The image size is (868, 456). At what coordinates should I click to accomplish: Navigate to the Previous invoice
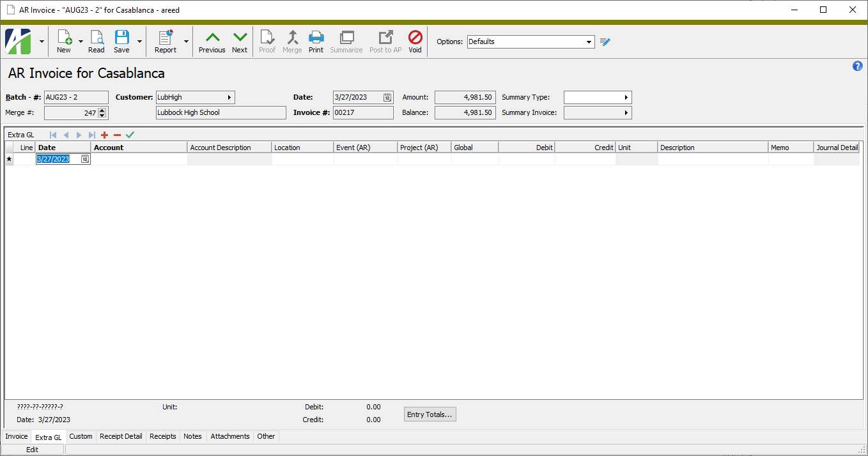click(212, 40)
